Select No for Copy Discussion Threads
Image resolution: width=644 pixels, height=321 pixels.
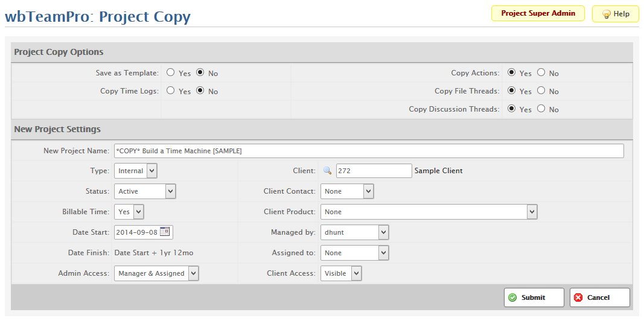pyautogui.click(x=541, y=109)
